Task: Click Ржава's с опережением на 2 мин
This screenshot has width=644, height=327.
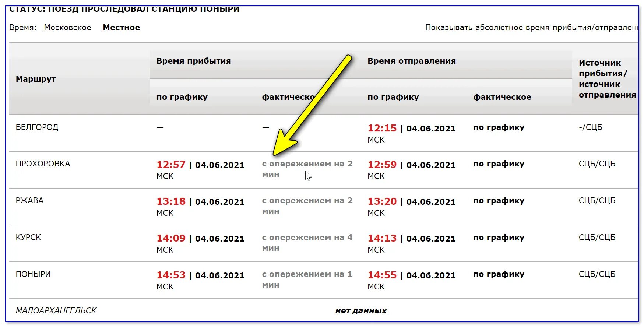Action: pos(307,206)
